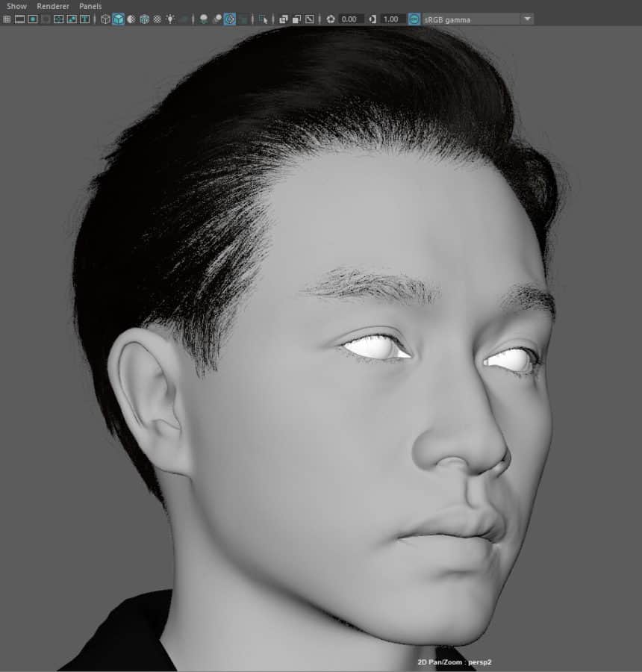642x672 pixels.
Task: Click the Exposure reset icon
Action: (331, 19)
